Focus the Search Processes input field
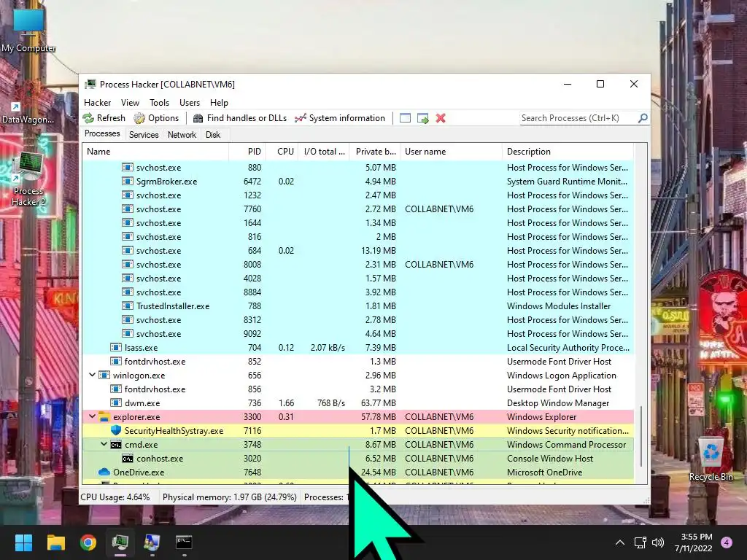The height and width of the screenshot is (560, 747). 578,118
